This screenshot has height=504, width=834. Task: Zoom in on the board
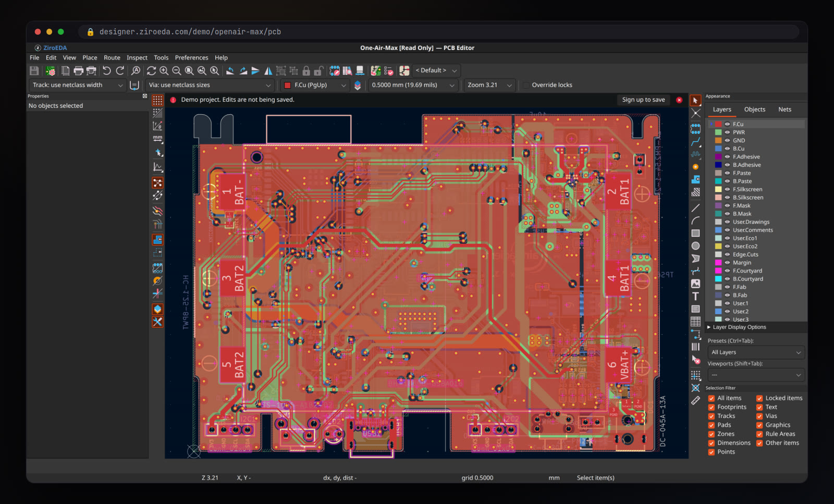tap(164, 70)
